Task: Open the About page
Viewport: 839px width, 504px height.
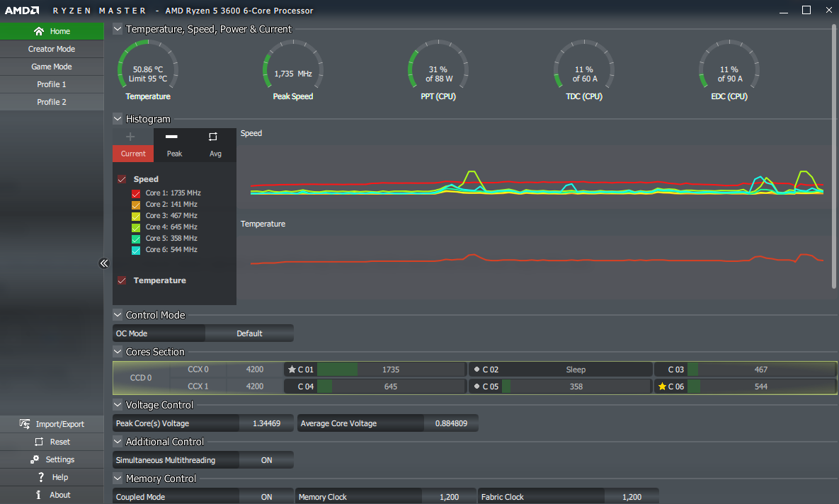Action: click(52, 495)
